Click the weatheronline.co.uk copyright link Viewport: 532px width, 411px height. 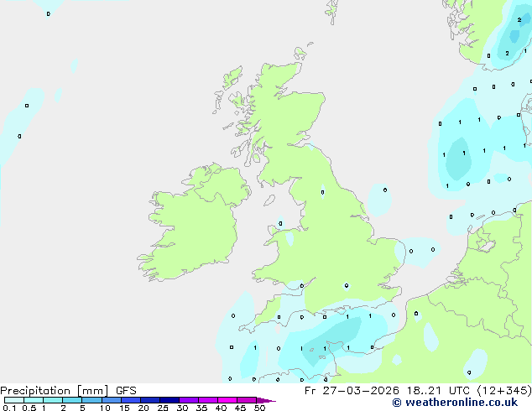(x=455, y=403)
